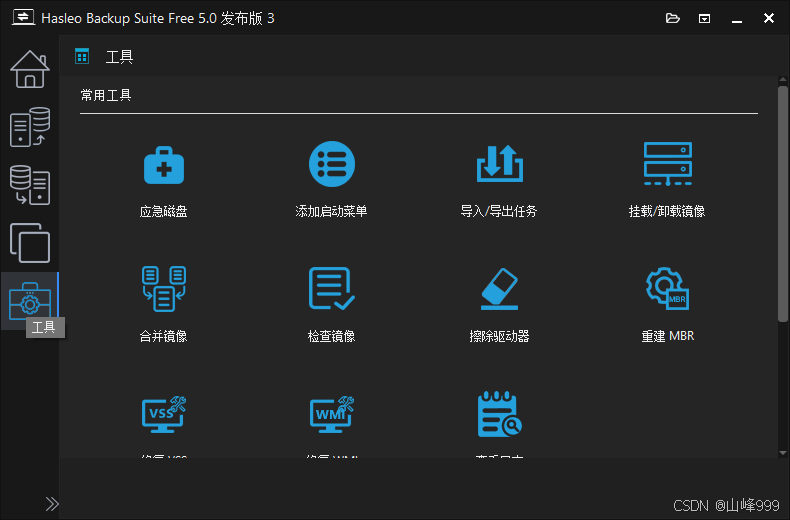Click the Hasleo app logo icon
The width and height of the screenshot is (790, 520).
pyautogui.click(x=23, y=18)
